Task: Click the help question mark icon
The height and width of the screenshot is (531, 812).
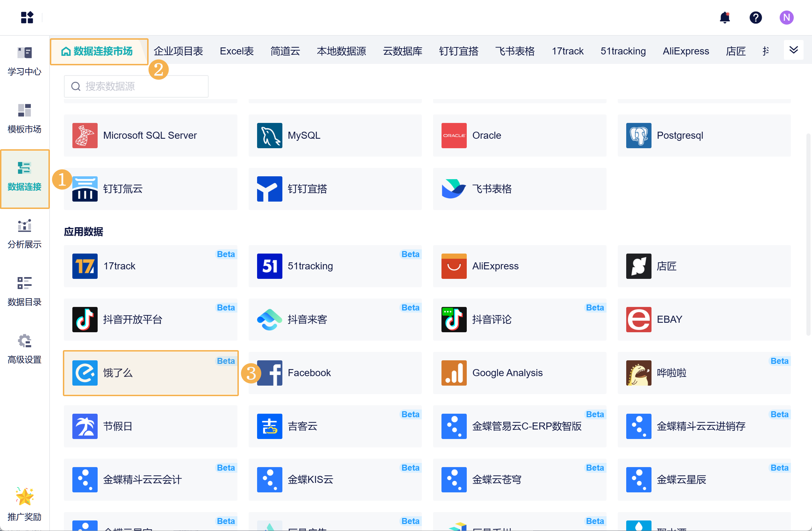Action: [x=755, y=18]
